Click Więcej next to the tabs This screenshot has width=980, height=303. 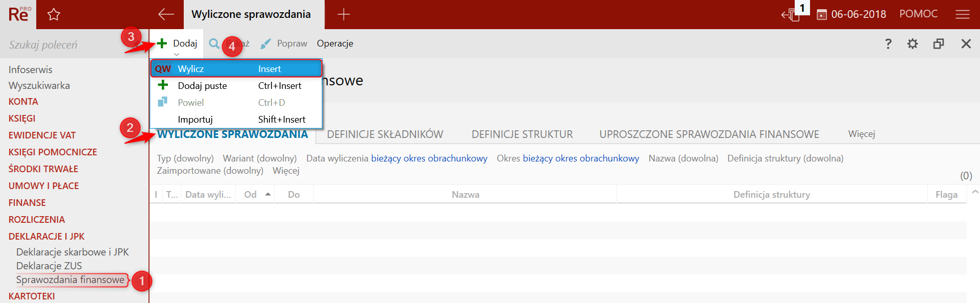[x=862, y=134]
